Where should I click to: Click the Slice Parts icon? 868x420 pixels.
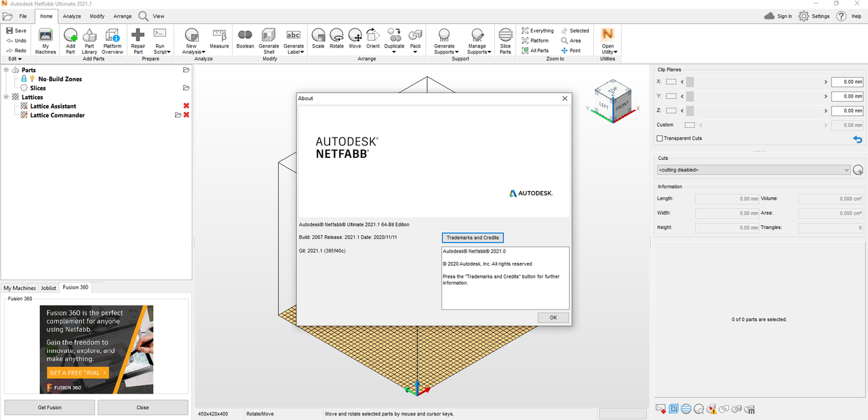(505, 41)
